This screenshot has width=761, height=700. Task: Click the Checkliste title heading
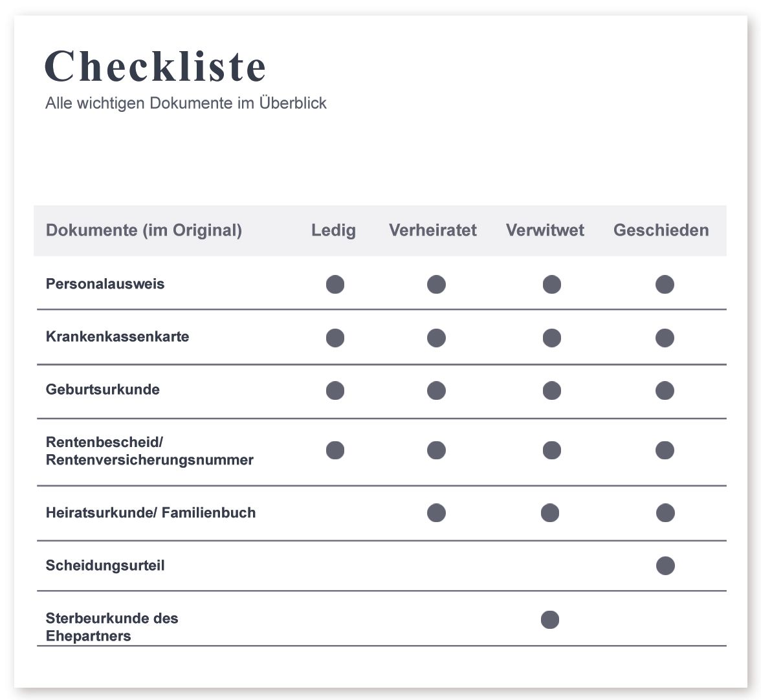155,67
